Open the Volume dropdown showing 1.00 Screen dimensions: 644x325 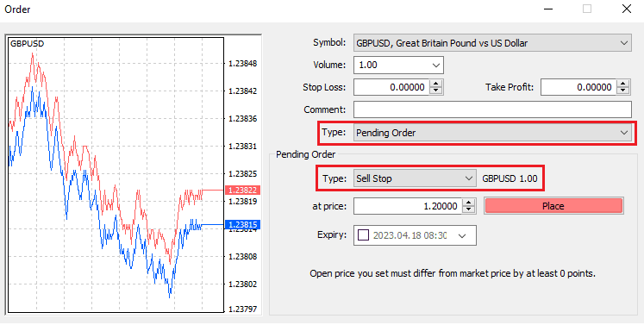[398, 65]
